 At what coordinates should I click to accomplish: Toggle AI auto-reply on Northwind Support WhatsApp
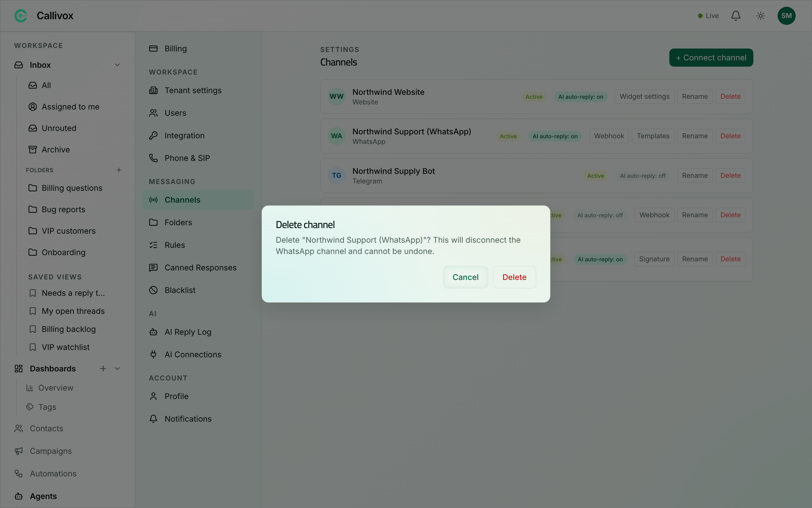(x=555, y=136)
